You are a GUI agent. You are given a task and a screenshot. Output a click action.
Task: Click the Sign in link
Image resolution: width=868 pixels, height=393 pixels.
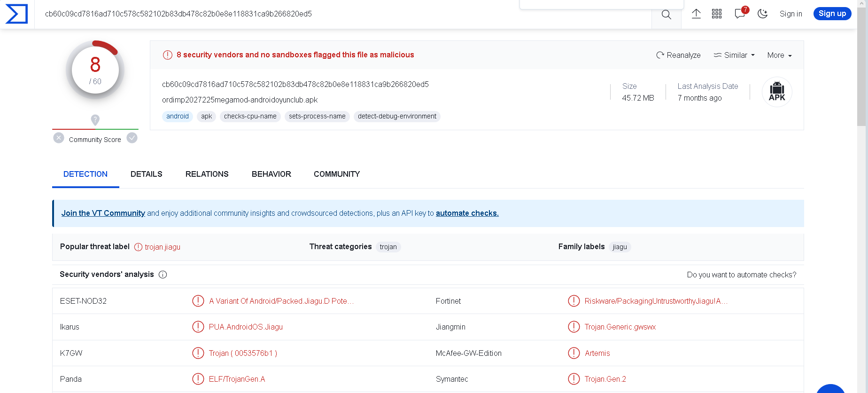pos(791,14)
